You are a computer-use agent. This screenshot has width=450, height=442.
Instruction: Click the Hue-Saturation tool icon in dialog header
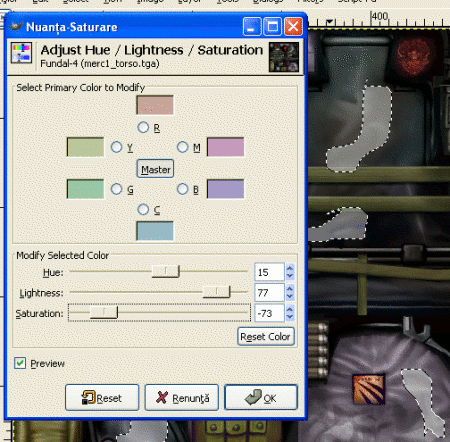[21, 53]
